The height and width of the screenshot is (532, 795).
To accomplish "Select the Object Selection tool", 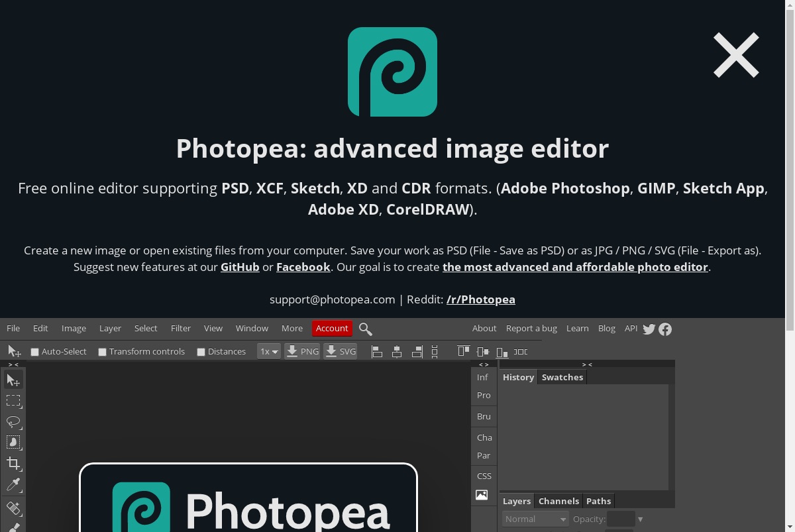I will [x=13, y=442].
